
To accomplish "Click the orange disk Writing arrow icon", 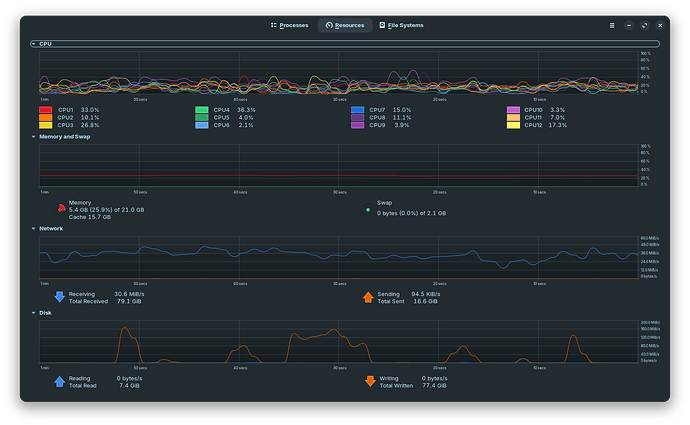I will pos(370,381).
